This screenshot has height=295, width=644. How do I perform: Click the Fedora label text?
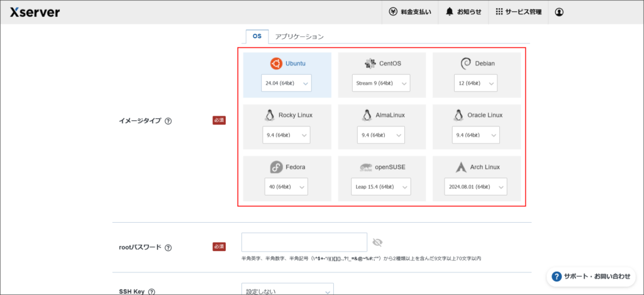point(296,167)
